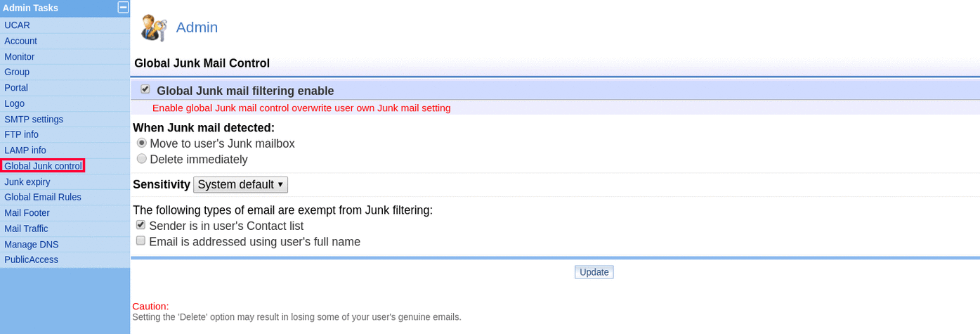Open Junk expiry settings
This screenshot has width=980, height=334.
pos(27,181)
